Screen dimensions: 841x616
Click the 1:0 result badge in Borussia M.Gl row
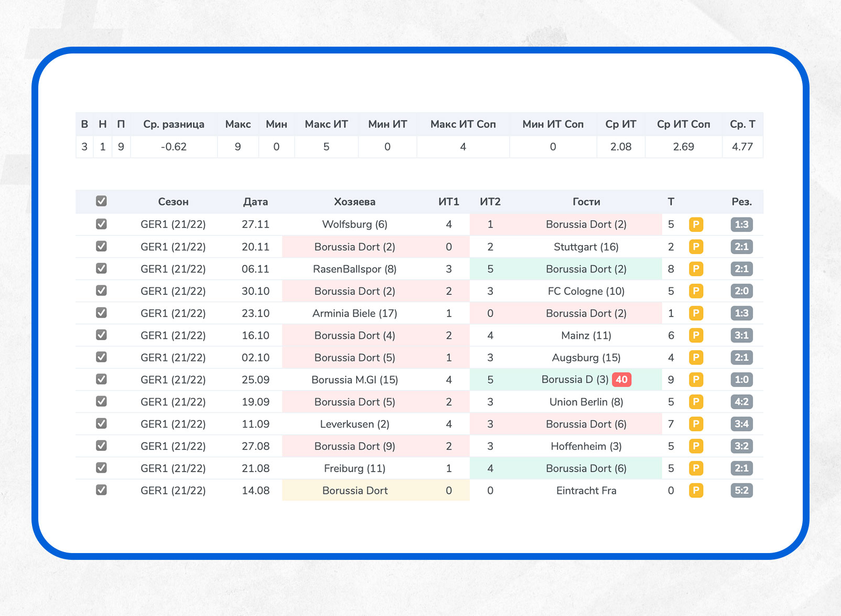[x=741, y=380]
